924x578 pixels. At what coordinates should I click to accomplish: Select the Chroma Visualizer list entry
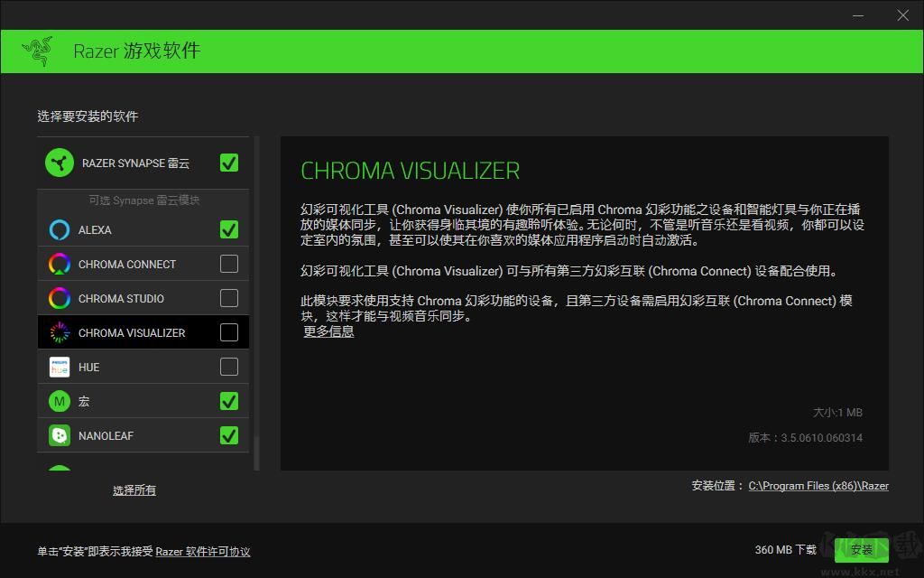[x=135, y=332]
